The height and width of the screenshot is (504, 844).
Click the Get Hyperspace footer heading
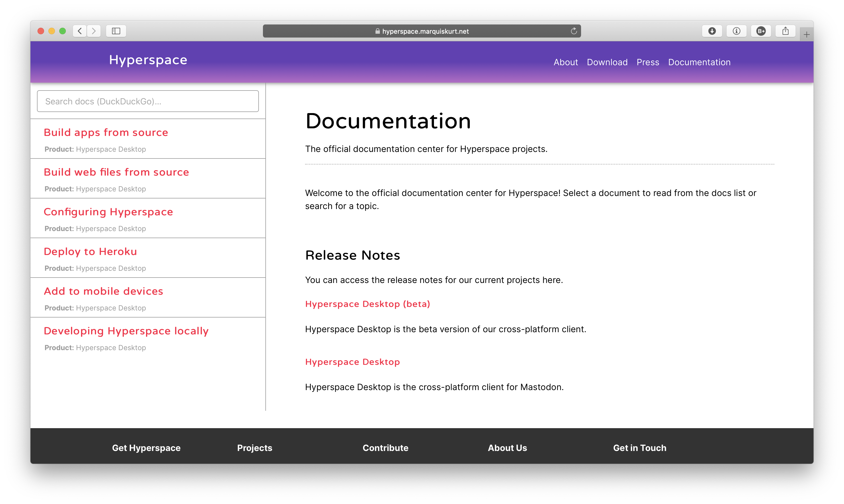point(146,448)
